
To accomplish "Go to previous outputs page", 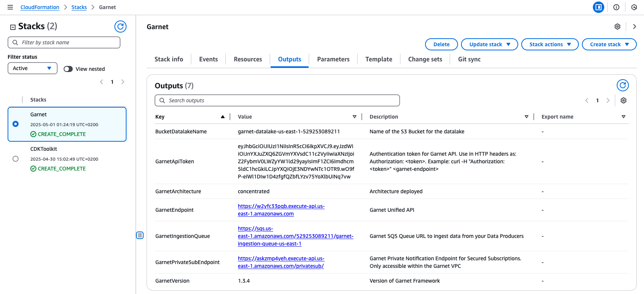I will tap(587, 100).
